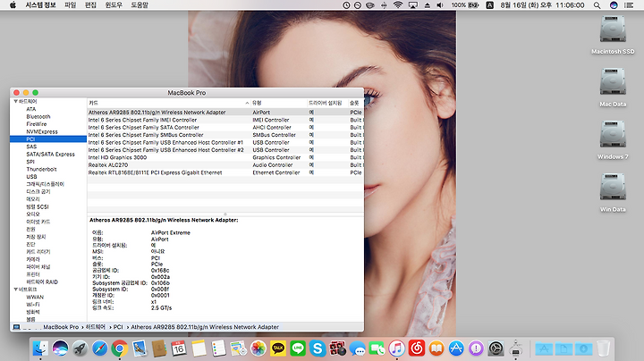The height and width of the screenshot is (361, 644).
Task: Open volume control in menu bar
Action: (440, 5)
